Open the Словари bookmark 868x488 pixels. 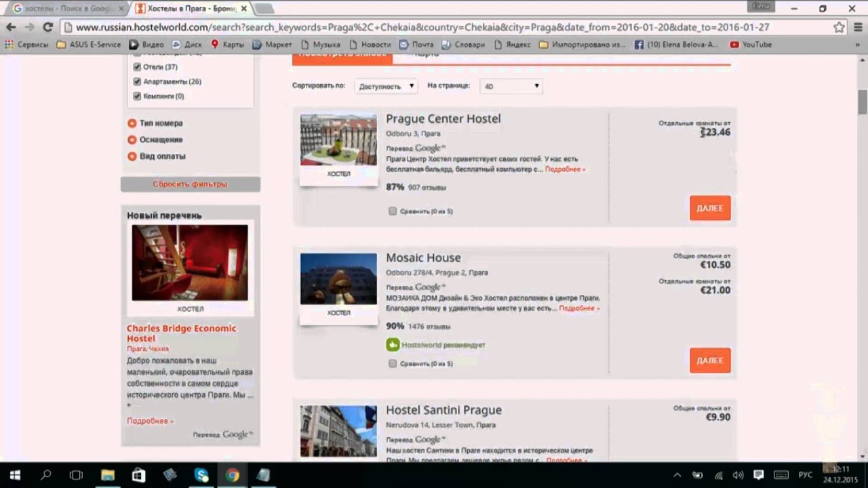coord(464,45)
